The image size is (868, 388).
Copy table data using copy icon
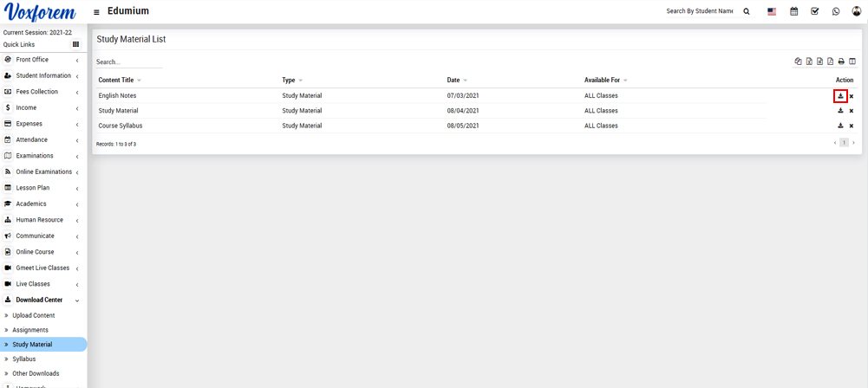pos(798,61)
